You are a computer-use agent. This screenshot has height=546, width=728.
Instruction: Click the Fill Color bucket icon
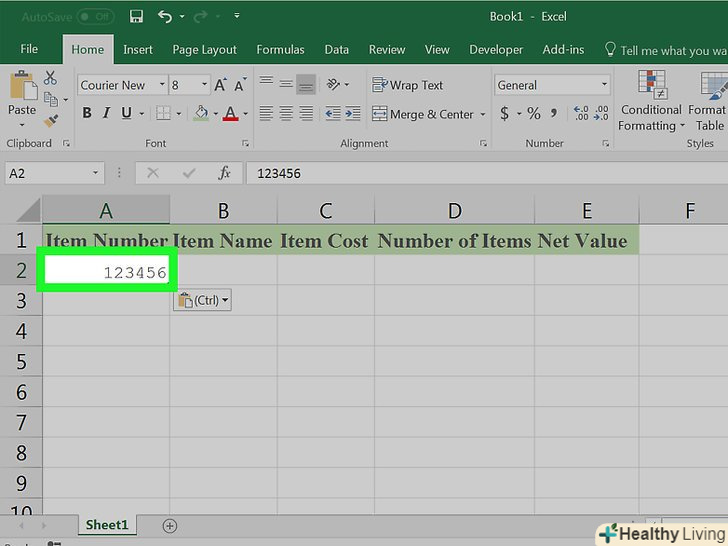(x=201, y=114)
